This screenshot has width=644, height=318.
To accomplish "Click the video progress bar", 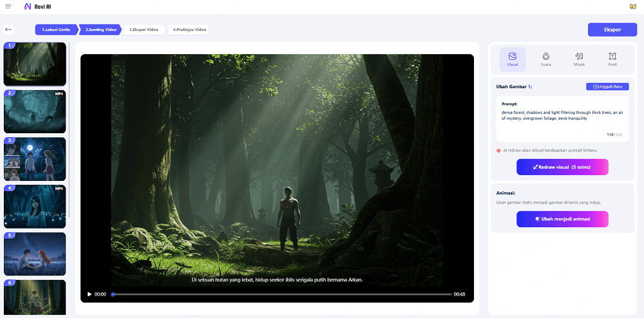I will tap(281, 294).
